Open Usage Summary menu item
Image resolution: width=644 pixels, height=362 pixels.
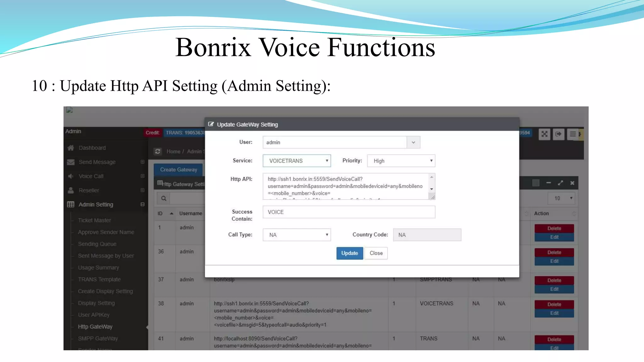98,268
